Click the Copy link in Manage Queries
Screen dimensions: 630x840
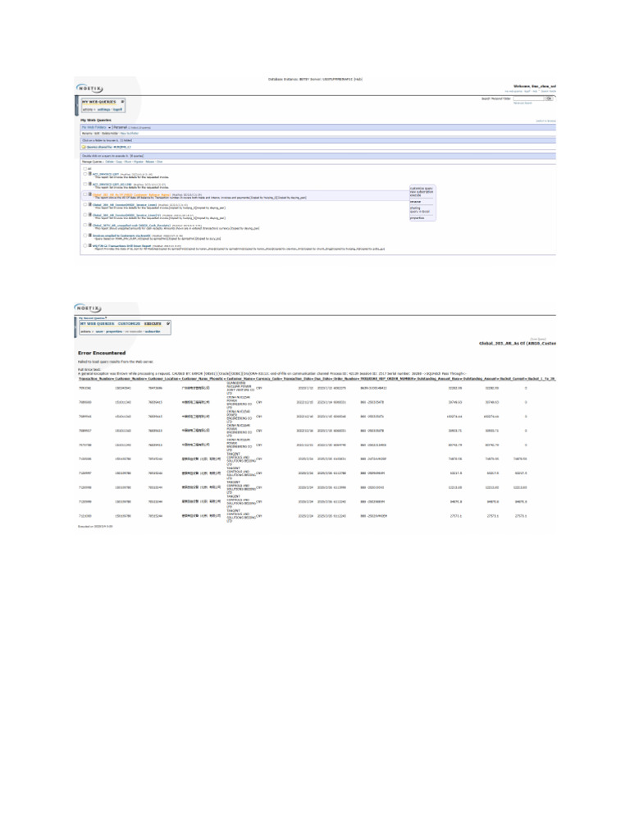(x=119, y=162)
